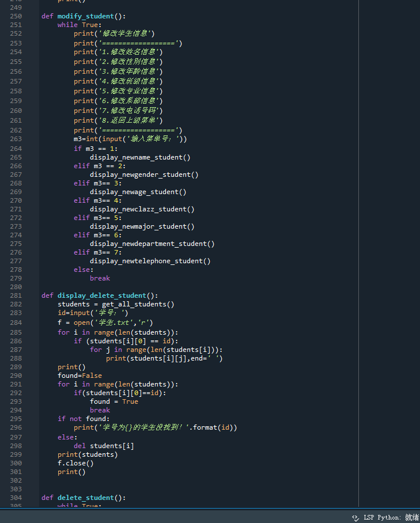420x523 pixels.
Task: Click 'if not found:' on line 295
Action: 84,419
